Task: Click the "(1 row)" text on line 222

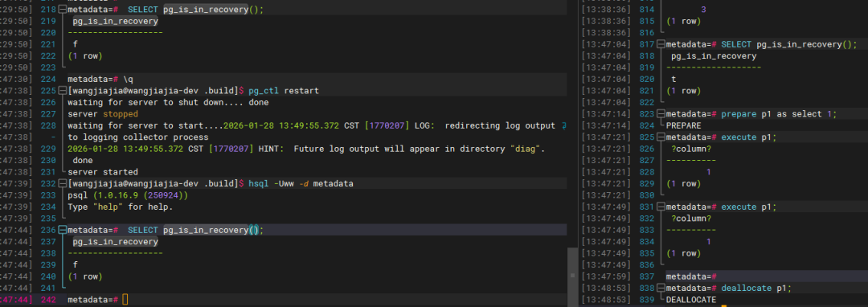Action: (x=85, y=56)
